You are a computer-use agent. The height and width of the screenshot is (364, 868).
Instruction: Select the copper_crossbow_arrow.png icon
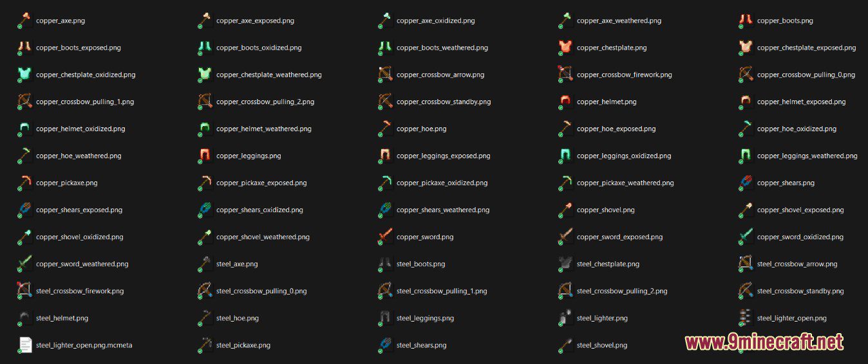pos(385,75)
